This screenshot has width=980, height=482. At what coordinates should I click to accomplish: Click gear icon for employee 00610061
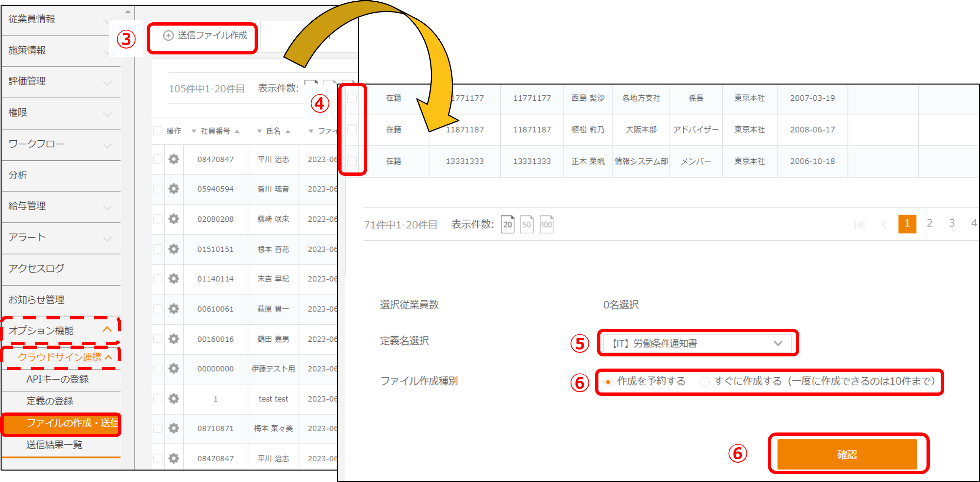(x=174, y=309)
